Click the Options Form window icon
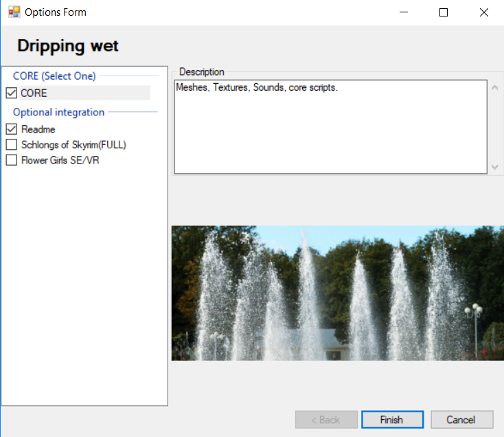504x437 pixels. (14, 12)
